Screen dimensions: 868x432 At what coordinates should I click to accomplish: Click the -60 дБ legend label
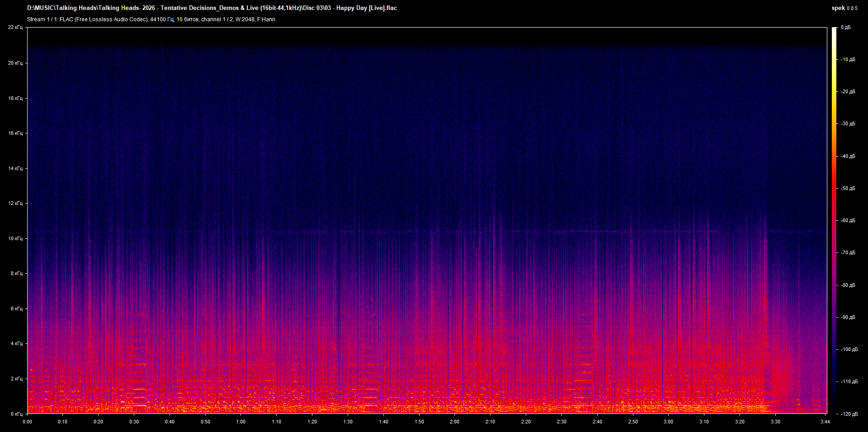point(848,221)
